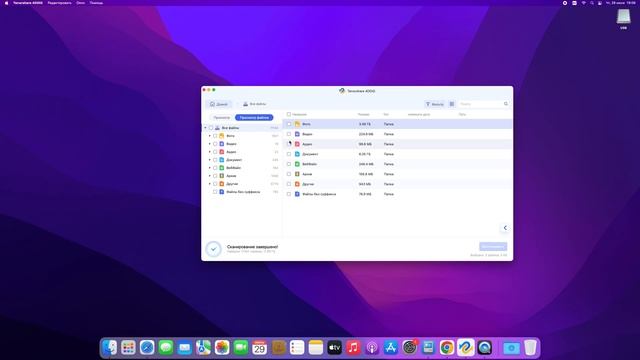Click the Тип value in Аудио row
The width and height of the screenshot is (640, 360).
point(389,144)
